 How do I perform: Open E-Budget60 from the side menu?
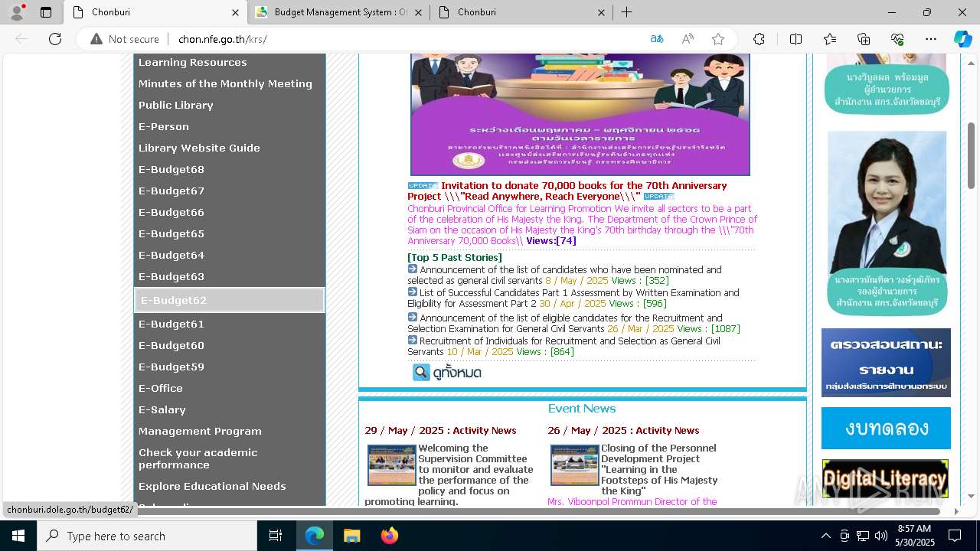click(x=171, y=345)
